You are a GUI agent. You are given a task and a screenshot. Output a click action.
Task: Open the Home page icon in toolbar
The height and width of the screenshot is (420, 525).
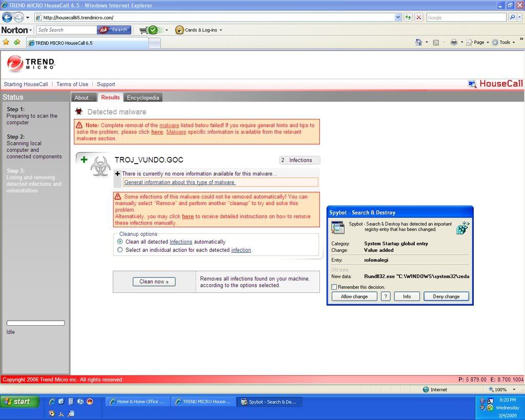[418, 43]
